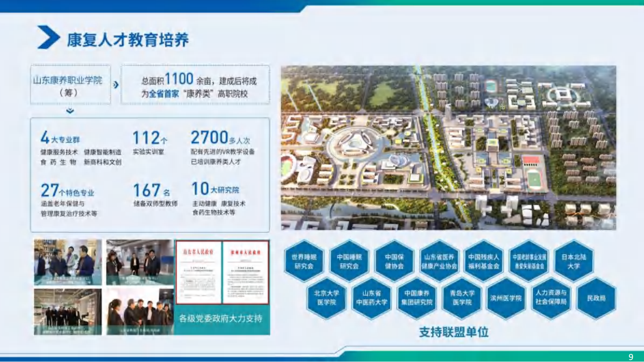Image resolution: width=644 pixels, height=362 pixels.
Task: Select the photo of a group under an exposed ceiling
Action: point(68,312)
